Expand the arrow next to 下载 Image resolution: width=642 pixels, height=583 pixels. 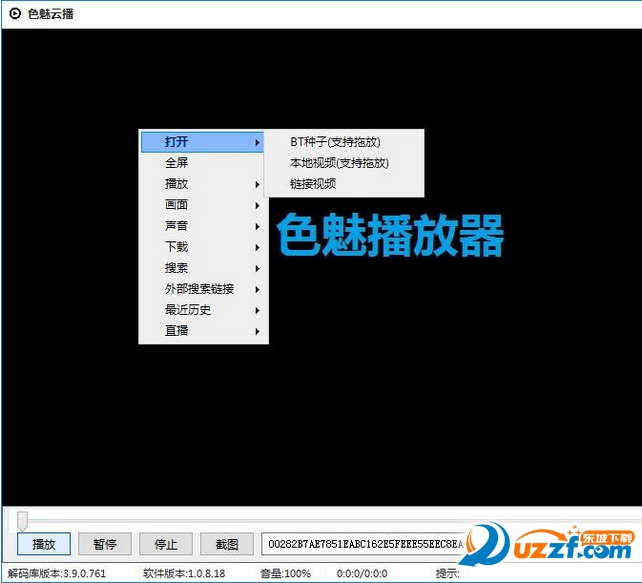[257, 248]
